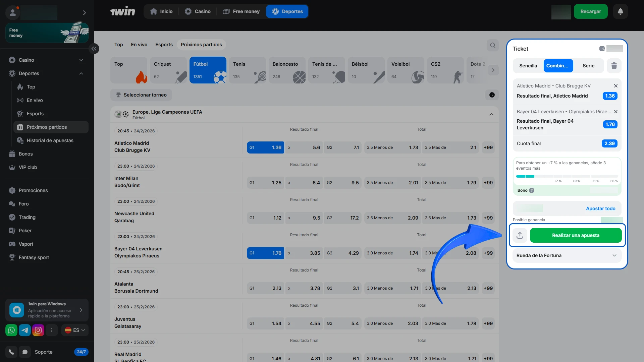Viewport: 644px width, 362px height.
Task: Click the bonus progress bar in ticket
Action: (x=567, y=176)
